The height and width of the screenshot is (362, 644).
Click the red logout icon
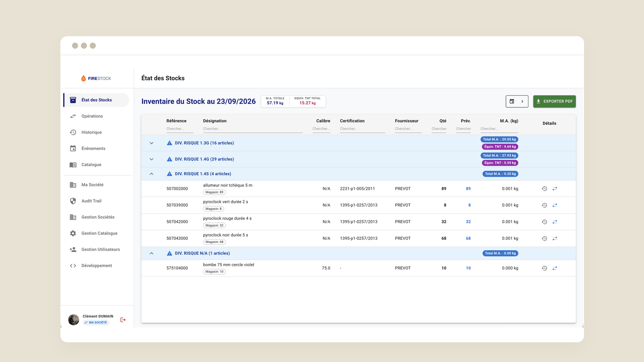(123, 320)
